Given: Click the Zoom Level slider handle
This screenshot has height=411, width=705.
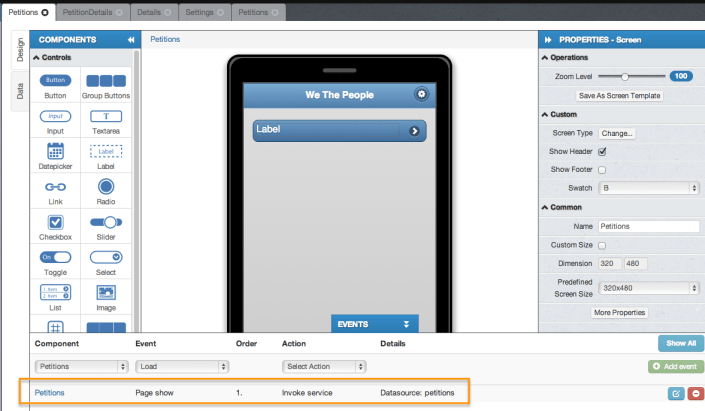Looking at the screenshot, I should click(x=626, y=76).
